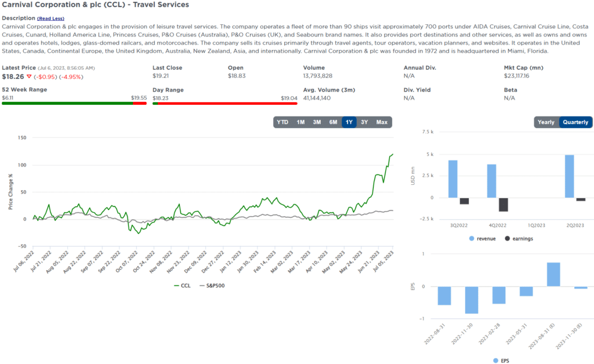The width and height of the screenshot is (594, 364).
Task: Click the 3Q2022 revenue bar
Action: [452, 179]
